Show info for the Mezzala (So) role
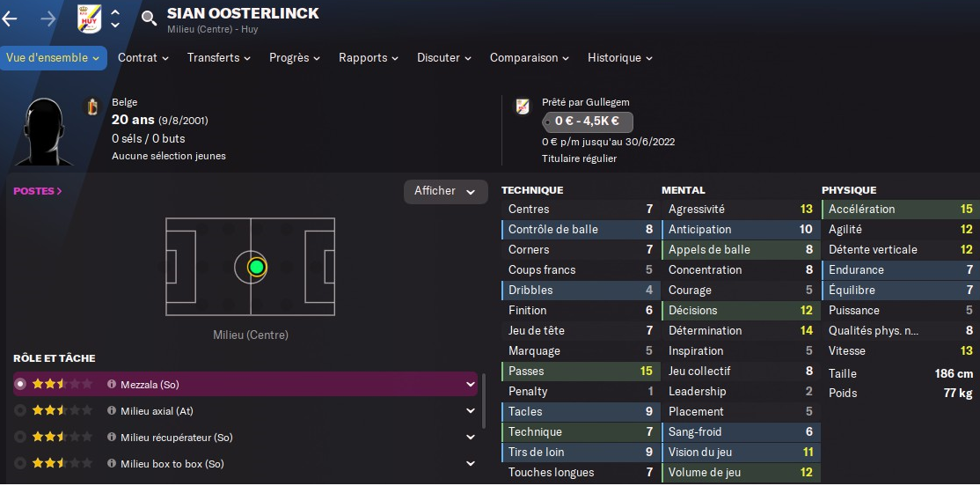The width and height of the screenshot is (980, 486). point(112,385)
